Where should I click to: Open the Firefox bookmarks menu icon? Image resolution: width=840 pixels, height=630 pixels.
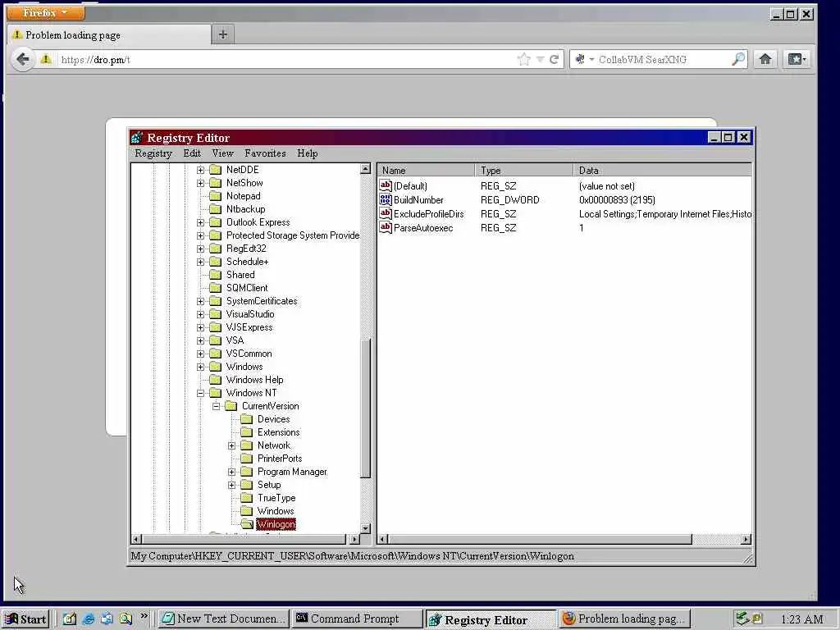click(x=797, y=59)
